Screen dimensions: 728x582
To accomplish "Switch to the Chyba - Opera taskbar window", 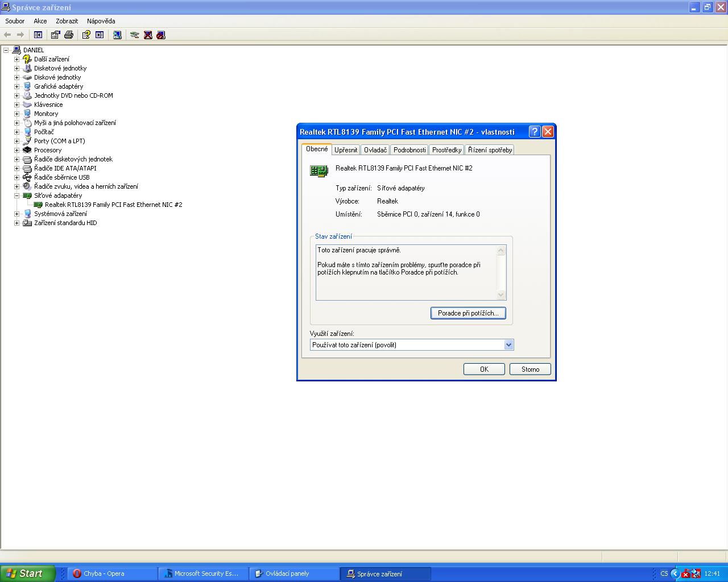I will (113, 573).
